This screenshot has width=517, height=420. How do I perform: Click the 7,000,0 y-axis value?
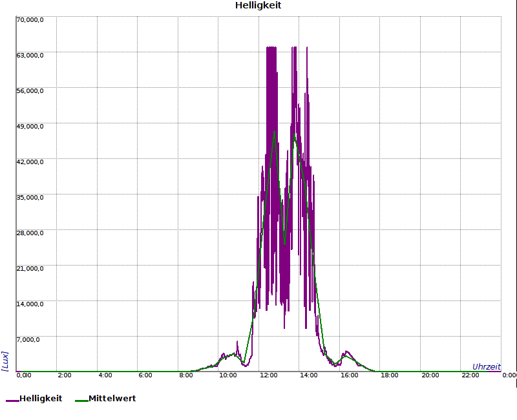tap(28, 340)
